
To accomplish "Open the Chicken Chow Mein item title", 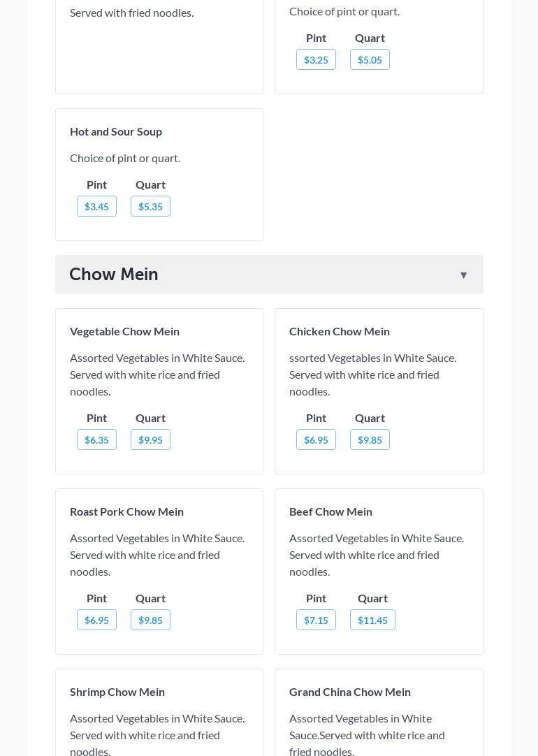I will click(x=340, y=331).
